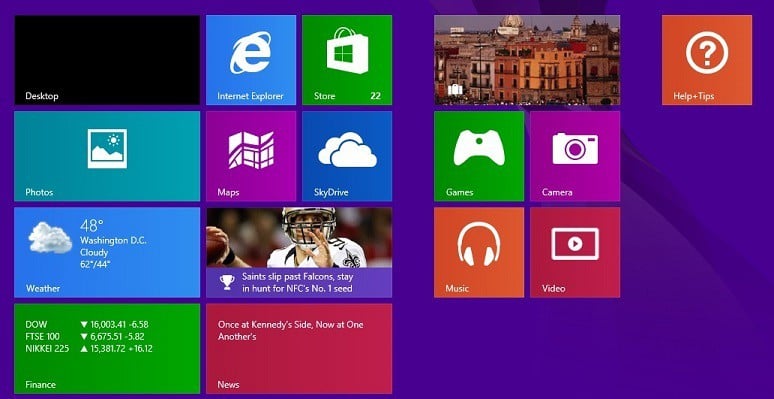Select the 48° temperature reading
774x399 pixels.
point(92,226)
